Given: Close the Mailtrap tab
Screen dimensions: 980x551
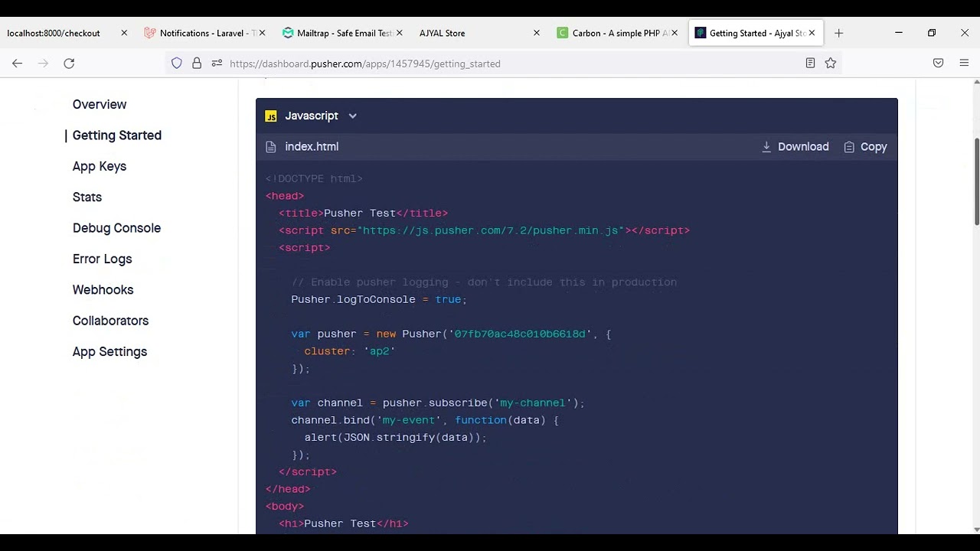Looking at the screenshot, I should (399, 33).
